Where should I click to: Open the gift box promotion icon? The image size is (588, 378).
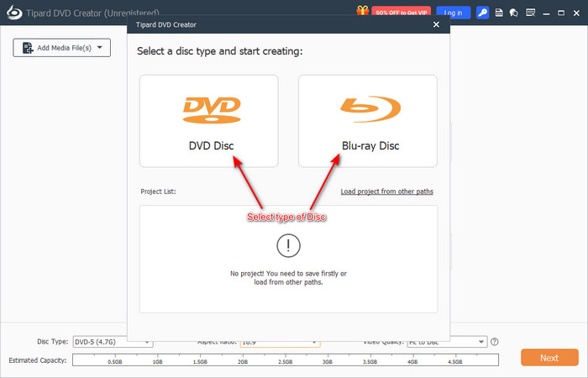[363, 10]
